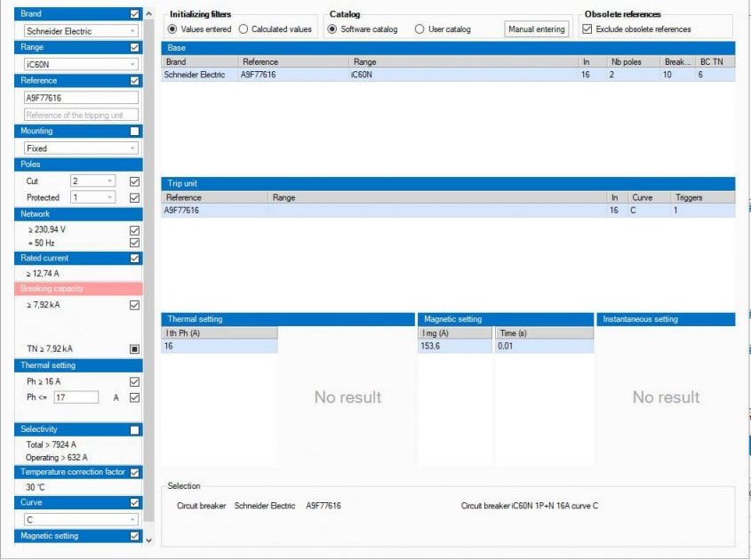Click the Manual entering button
The image size is (751, 560).
coord(537,29)
